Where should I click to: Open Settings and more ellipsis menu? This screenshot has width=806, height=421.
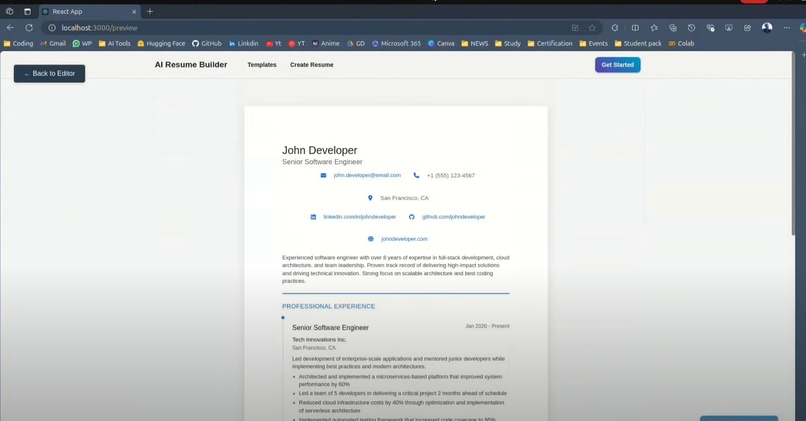coord(786,28)
